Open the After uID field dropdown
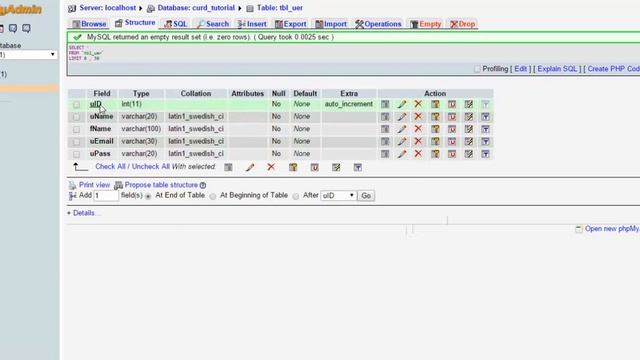This screenshot has height=360, width=640. pyautogui.click(x=338, y=196)
